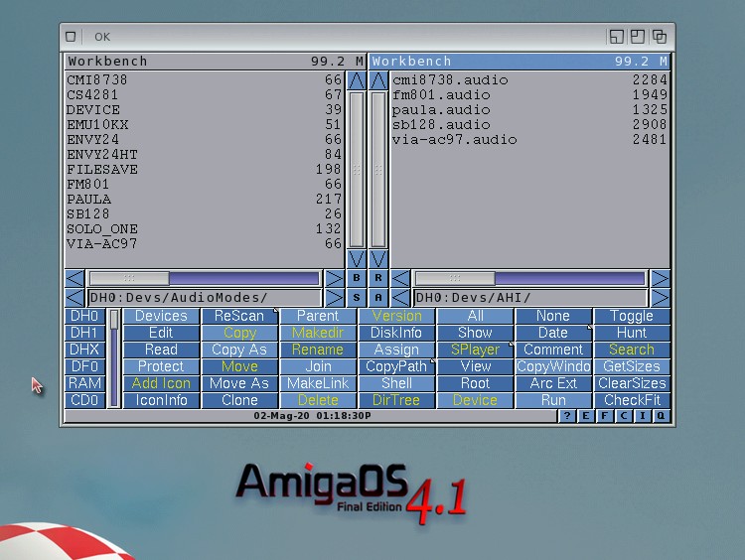Screen dimensions: 745x560
Task: Click the E icon in status bar
Action: coord(586,416)
